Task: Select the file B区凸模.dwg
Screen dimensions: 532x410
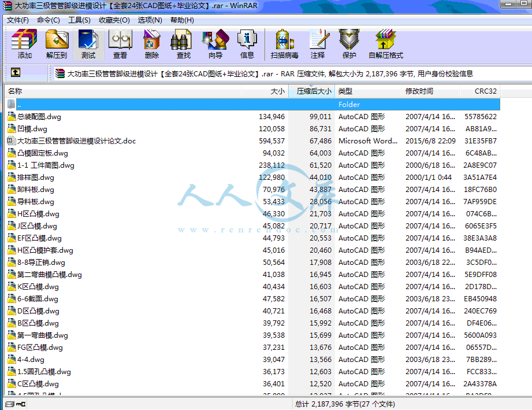Action: tap(38, 323)
